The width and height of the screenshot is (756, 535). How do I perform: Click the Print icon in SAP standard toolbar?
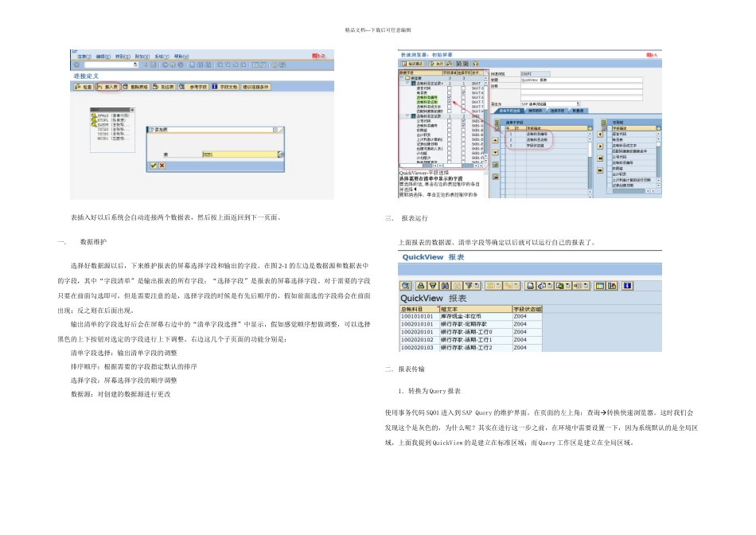193,64
